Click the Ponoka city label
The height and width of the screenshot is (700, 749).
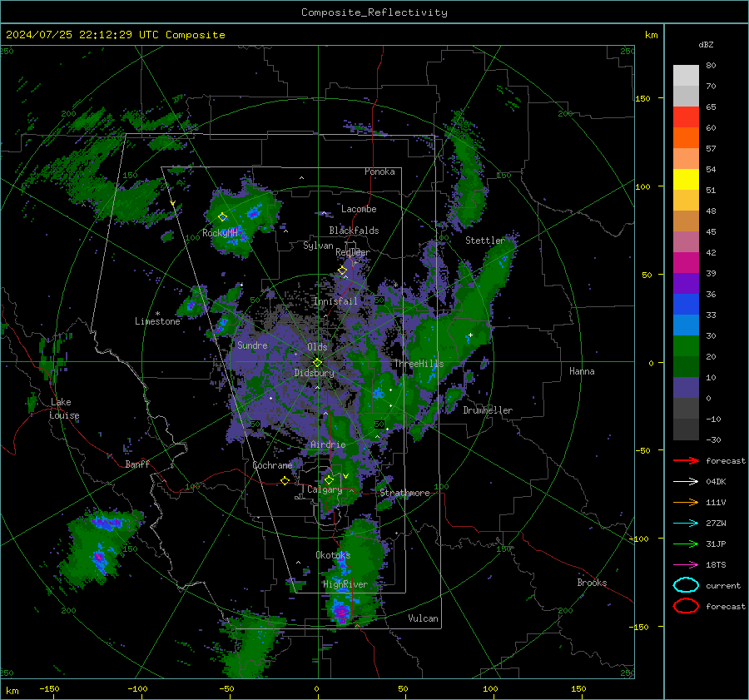coord(379,171)
